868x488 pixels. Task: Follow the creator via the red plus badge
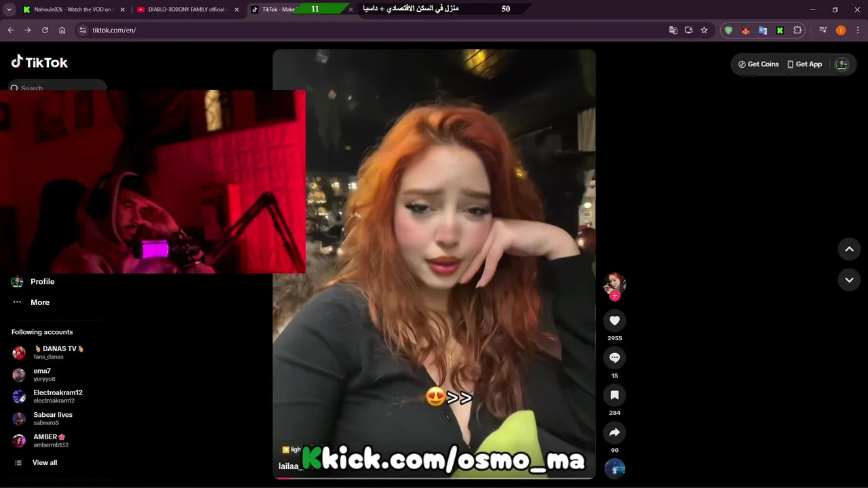(x=614, y=296)
